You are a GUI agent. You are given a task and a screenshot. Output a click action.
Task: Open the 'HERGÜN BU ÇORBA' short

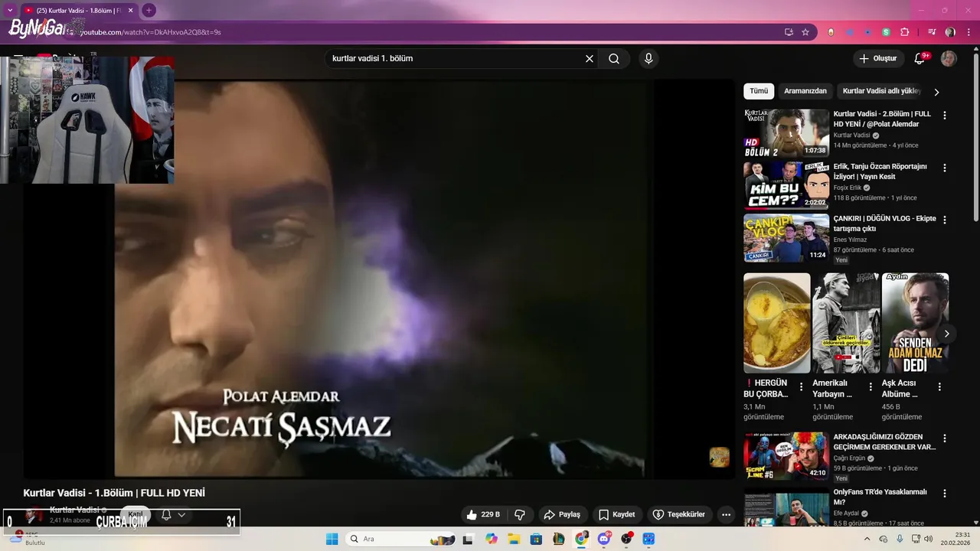(776, 323)
